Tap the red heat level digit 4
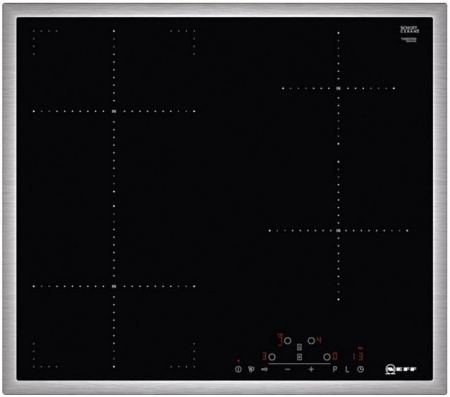Image resolution: width=450 pixels, height=397 pixels. [x=319, y=341]
